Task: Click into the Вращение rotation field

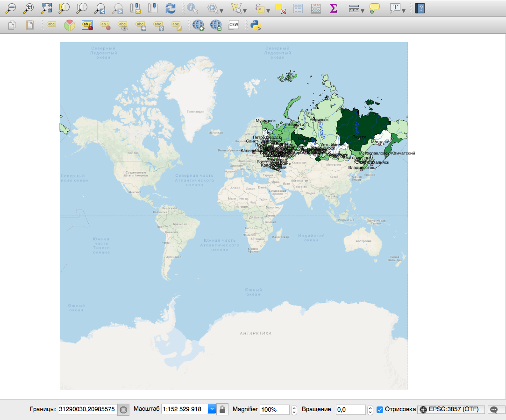Action: (350, 409)
